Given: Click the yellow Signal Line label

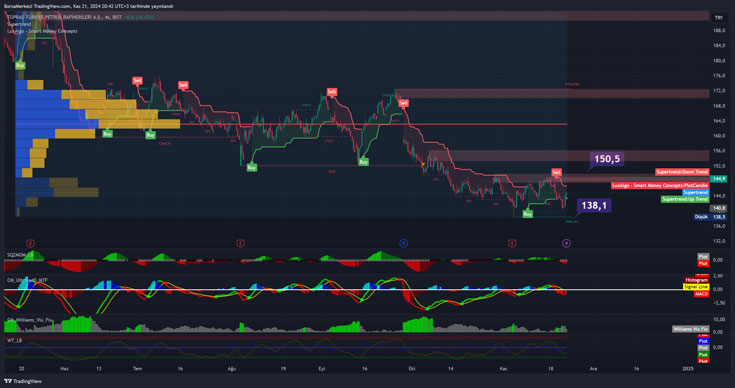Looking at the screenshot, I should pos(697,287).
